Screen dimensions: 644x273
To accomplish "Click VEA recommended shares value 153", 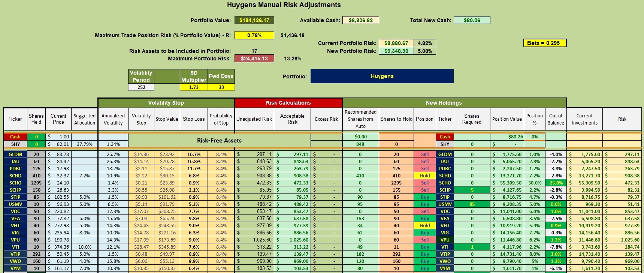I will pos(360,218).
